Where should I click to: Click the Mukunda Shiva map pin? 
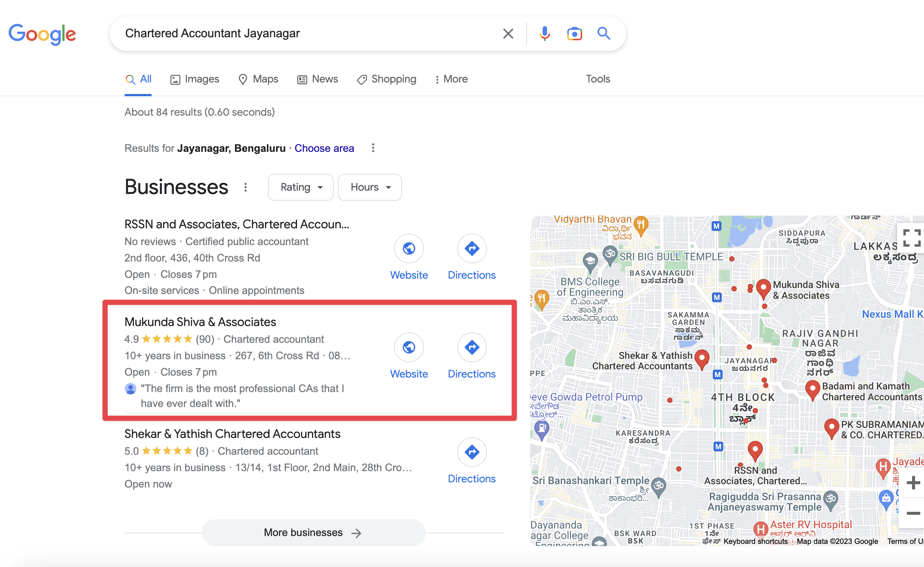(x=763, y=288)
